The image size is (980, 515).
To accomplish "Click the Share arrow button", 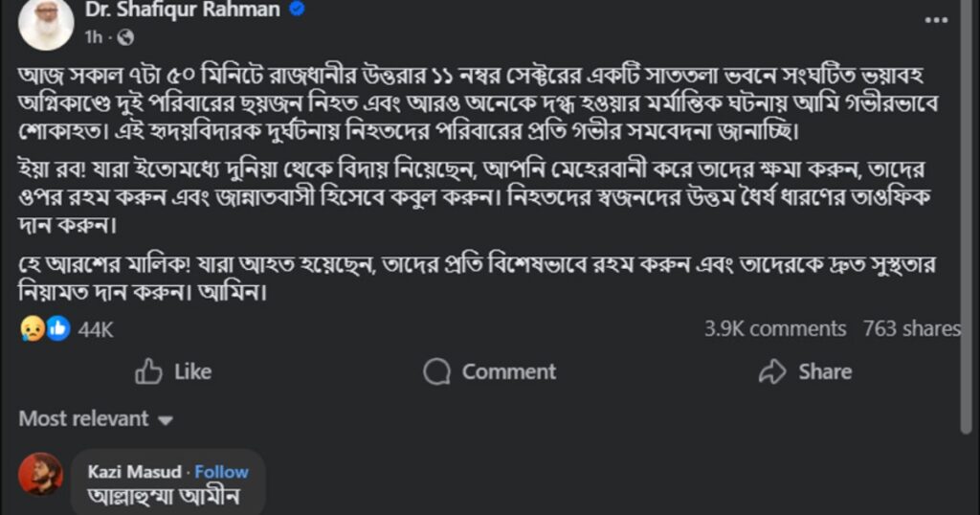I will [805, 371].
